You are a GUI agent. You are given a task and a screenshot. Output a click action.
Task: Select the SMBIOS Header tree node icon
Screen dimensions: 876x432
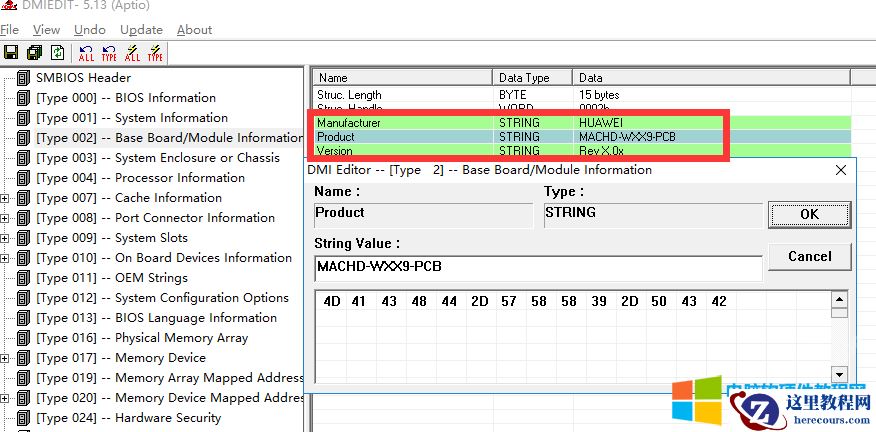24,78
